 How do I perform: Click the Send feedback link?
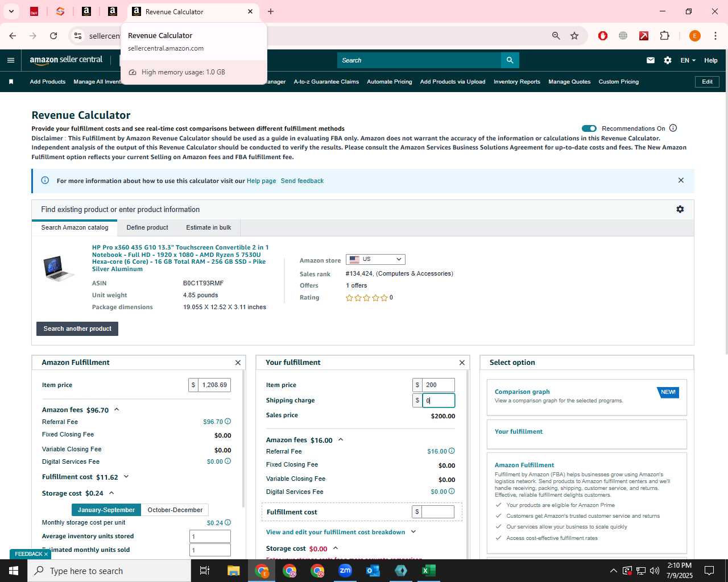pyautogui.click(x=302, y=181)
